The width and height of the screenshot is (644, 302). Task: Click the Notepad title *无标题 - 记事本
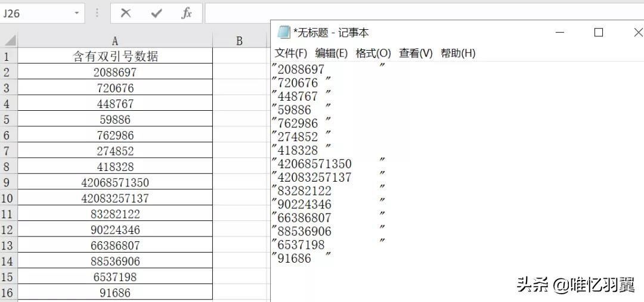tap(331, 32)
